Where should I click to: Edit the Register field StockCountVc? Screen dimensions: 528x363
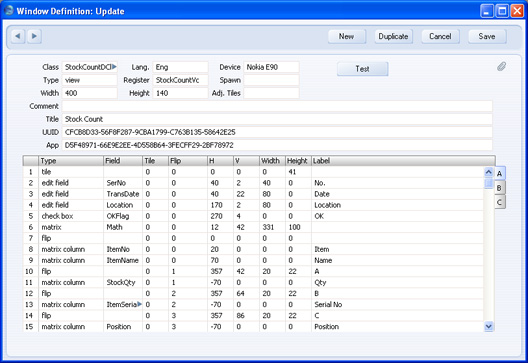[x=180, y=80]
